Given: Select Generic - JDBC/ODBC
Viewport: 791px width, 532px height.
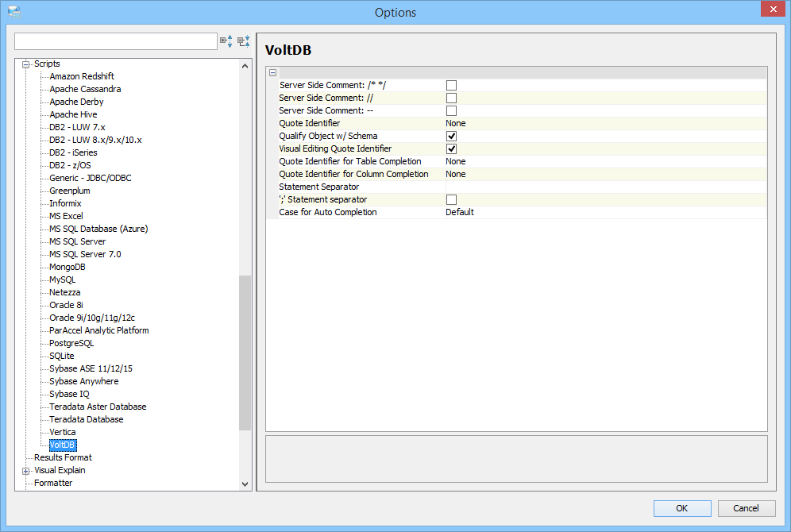Looking at the screenshot, I should pyautogui.click(x=91, y=178).
